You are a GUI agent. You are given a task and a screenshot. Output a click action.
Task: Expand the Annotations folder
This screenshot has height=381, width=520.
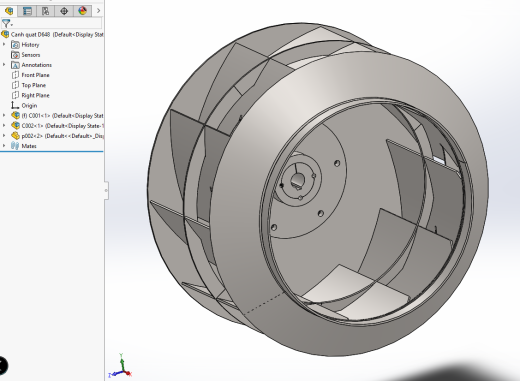coord(4,65)
